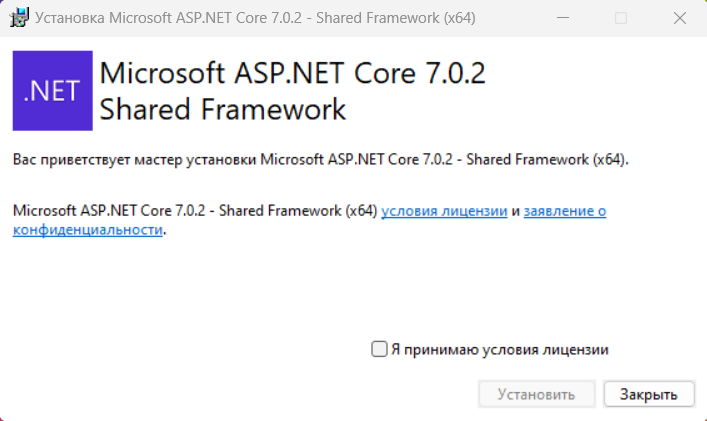
Task: Click the 'Установить' button
Action: tap(537, 394)
